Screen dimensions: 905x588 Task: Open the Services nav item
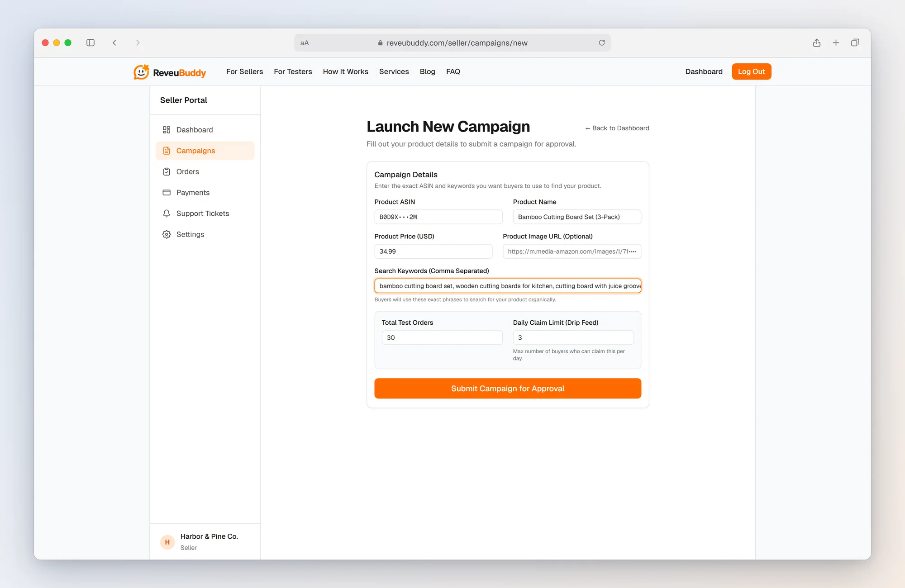tap(394, 71)
